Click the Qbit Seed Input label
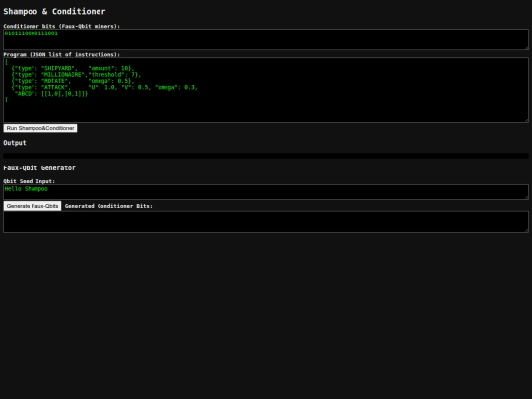 (29, 181)
